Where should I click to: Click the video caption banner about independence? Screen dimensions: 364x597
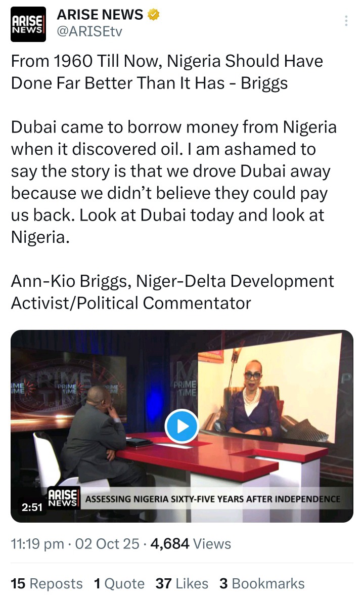212,499
